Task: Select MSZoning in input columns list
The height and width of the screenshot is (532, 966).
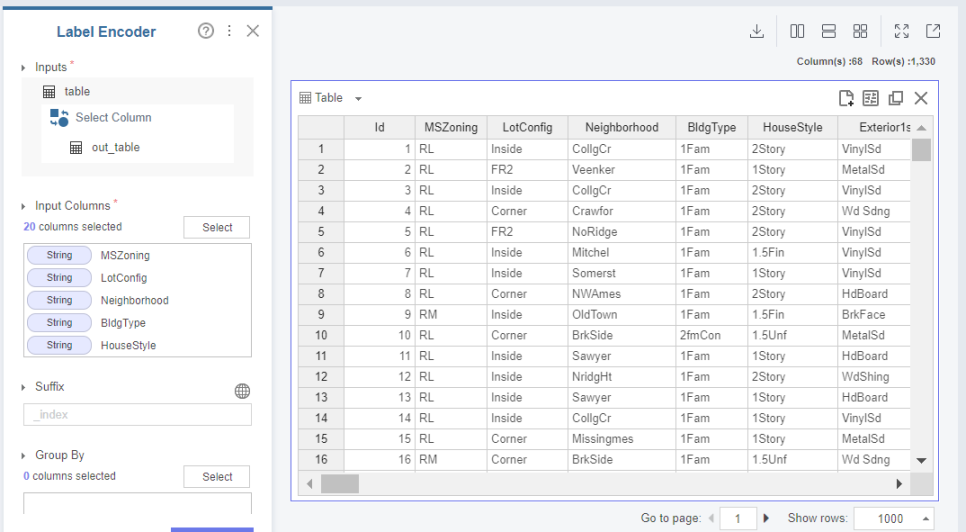Action: point(137,256)
